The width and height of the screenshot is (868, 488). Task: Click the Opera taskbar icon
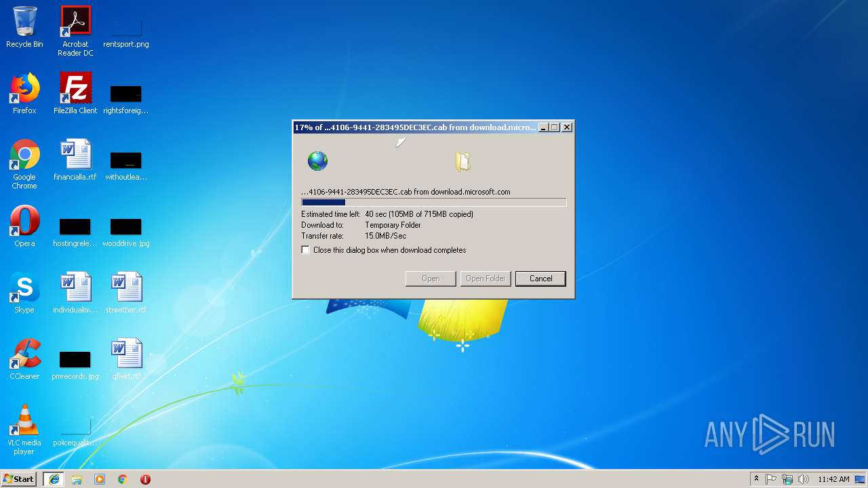[145, 479]
